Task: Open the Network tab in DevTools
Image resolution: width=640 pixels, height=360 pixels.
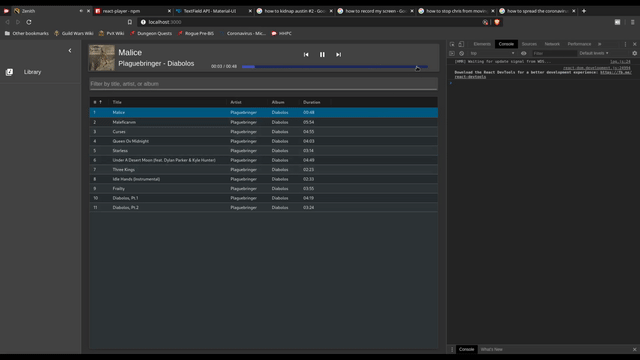Action: (552, 44)
